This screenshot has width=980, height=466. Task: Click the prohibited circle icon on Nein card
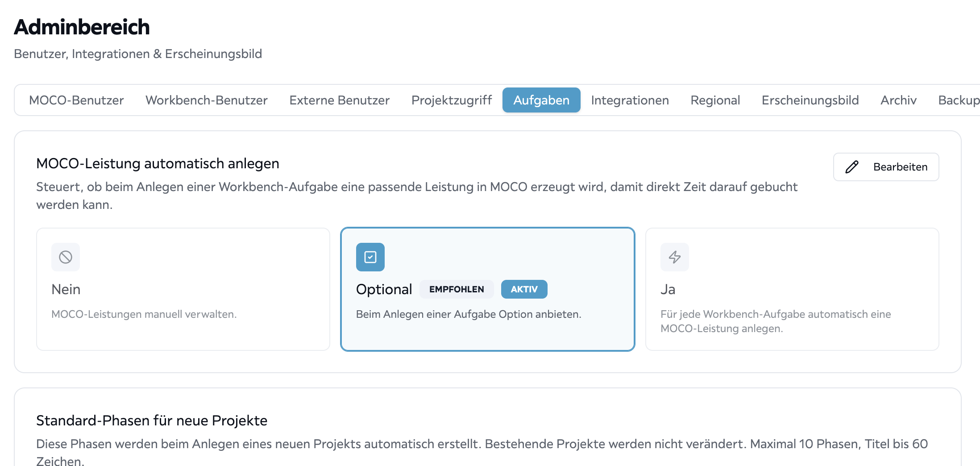click(x=66, y=257)
